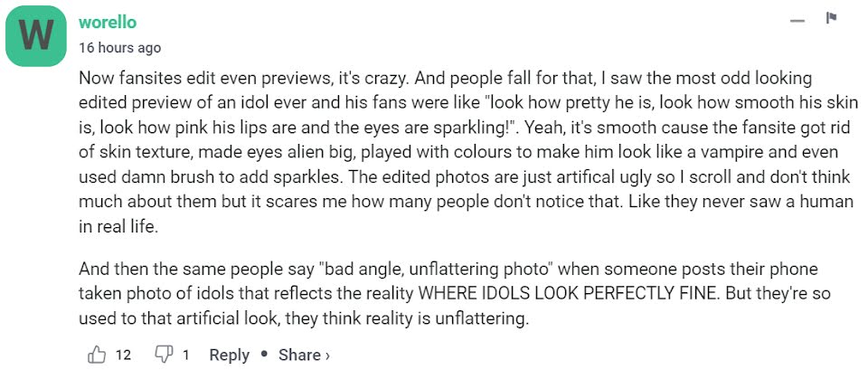
Task: Click the dot separator between Reply and Share
Action: point(264,356)
